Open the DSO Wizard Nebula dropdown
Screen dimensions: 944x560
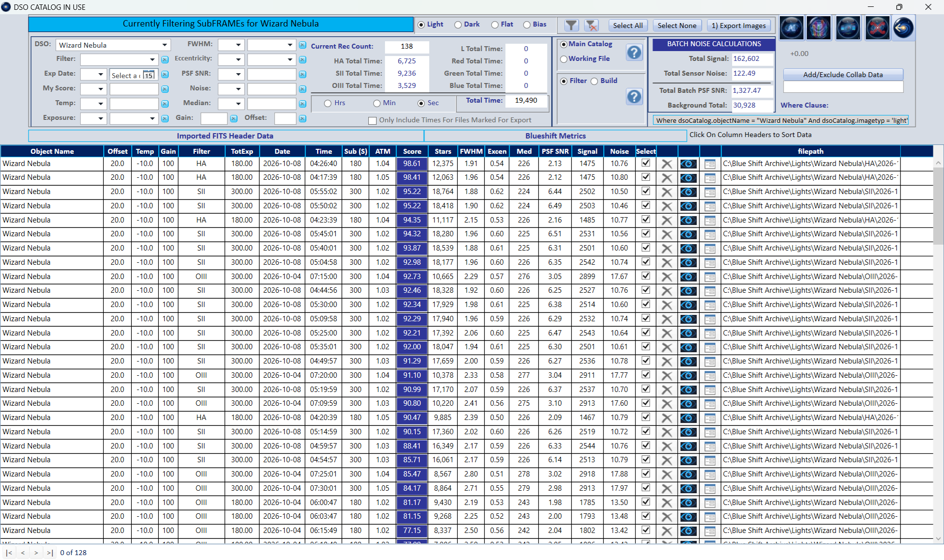(164, 45)
